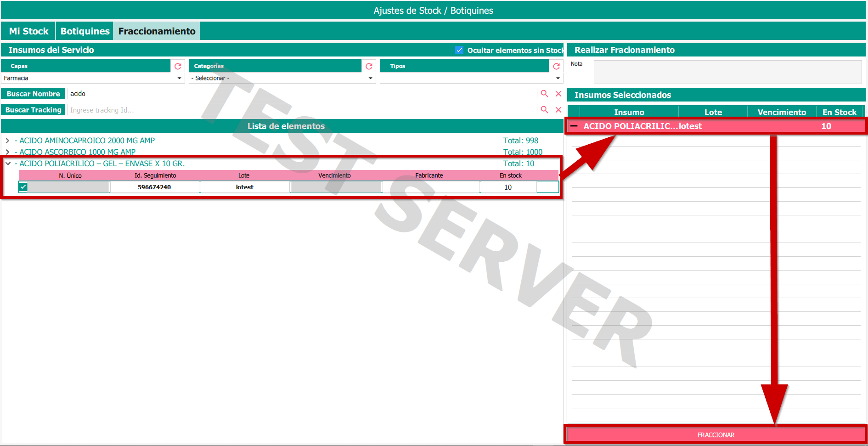Viewport: 868px width, 446px height.
Task: Click the Tipos refresh icon
Action: click(x=556, y=66)
